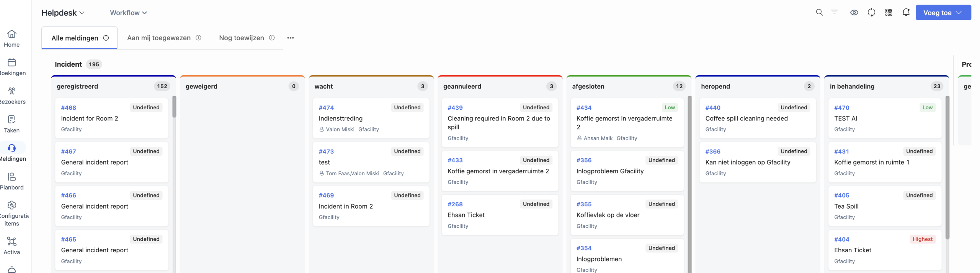Click info icon beside Alle meldingen
This screenshot has width=980, height=273.
(106, 38)
